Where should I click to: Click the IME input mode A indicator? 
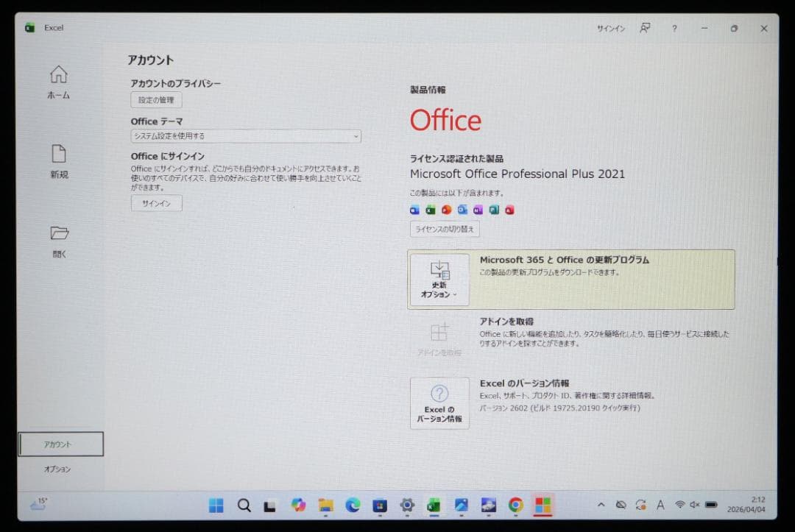(660, 505)
